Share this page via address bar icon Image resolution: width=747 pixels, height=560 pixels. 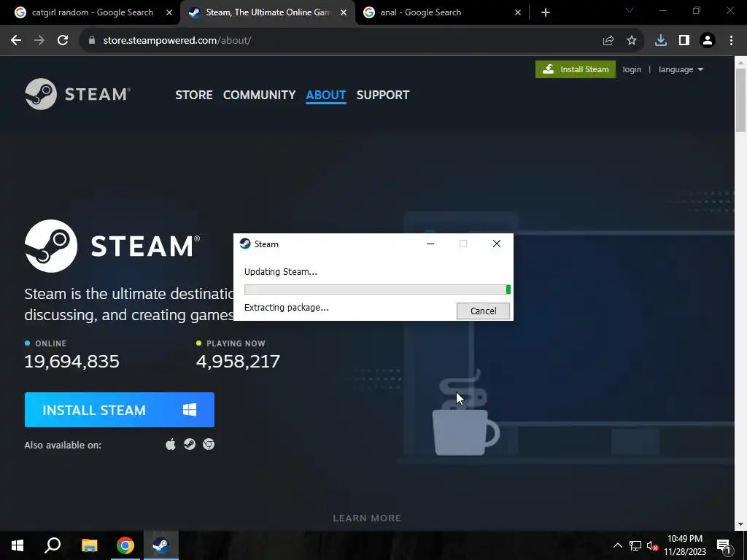pos(608,41)
